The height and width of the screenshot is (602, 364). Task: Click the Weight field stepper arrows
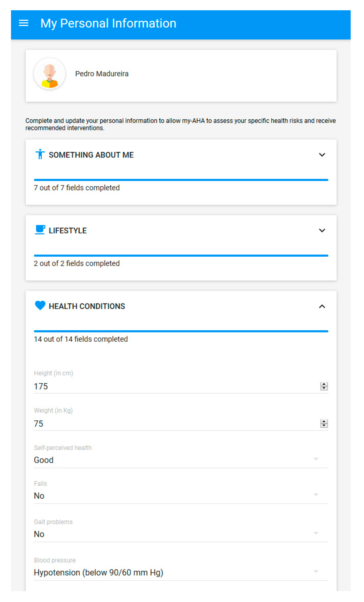(324, 423)
